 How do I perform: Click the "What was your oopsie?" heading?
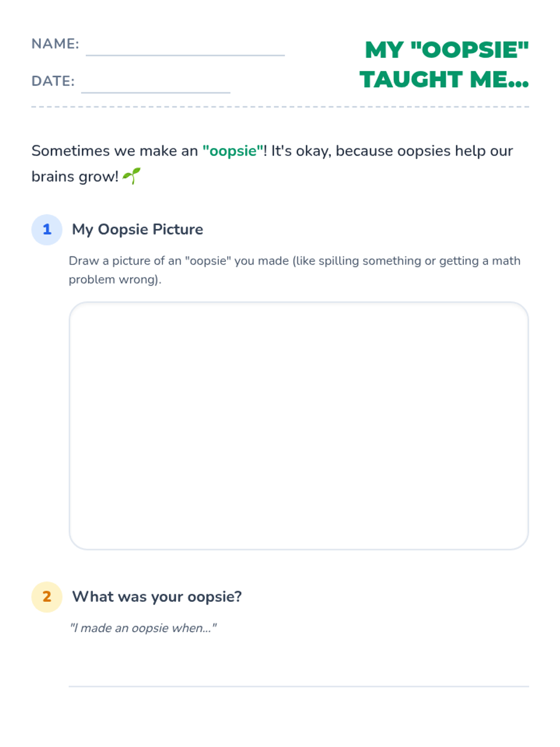[157, 597]
